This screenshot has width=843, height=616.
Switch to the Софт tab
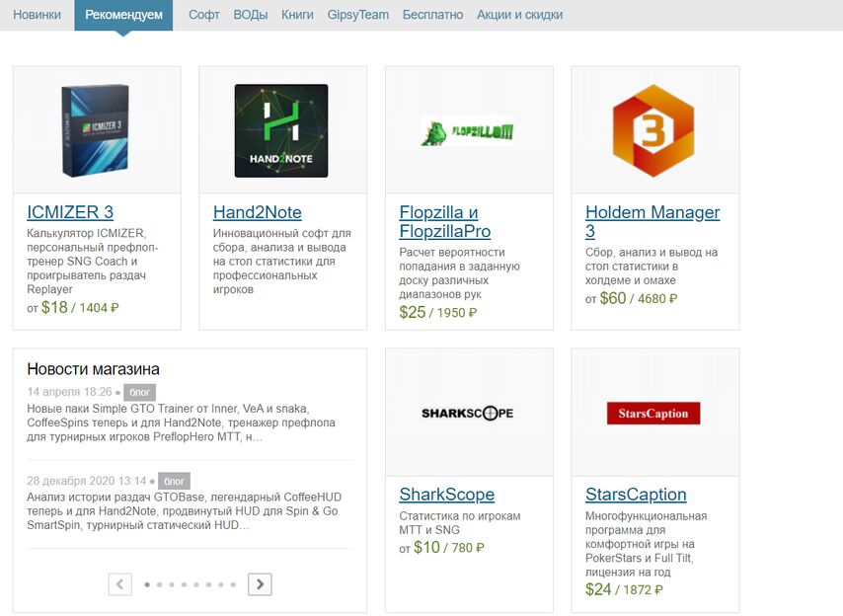pyautogui.click(x=203, y=15)
